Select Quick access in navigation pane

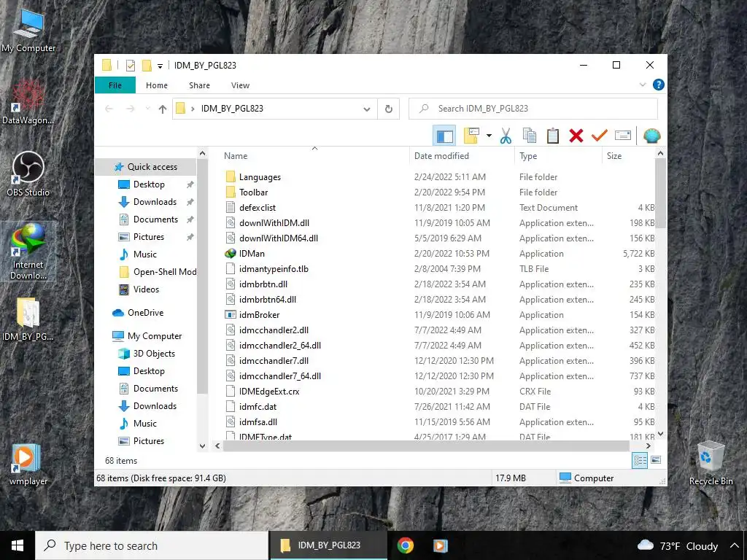pyautogui.click(x=152, y=167)
